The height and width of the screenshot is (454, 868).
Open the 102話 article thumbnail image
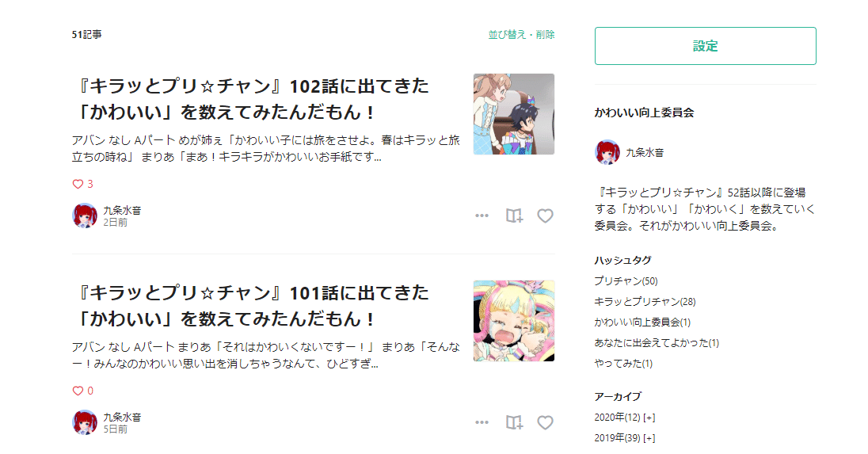point(514,114)
